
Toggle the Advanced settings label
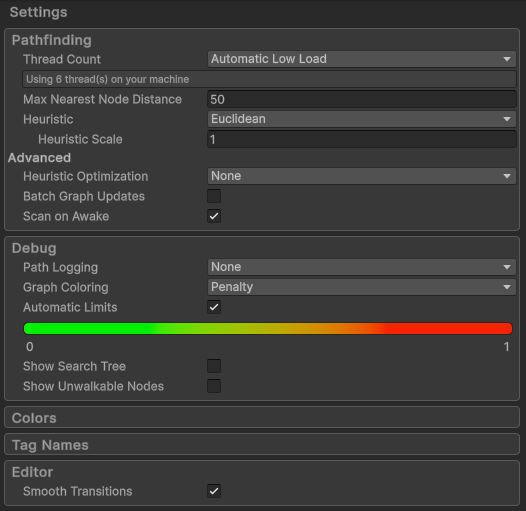pyautogui.click(x=39, y=158)
